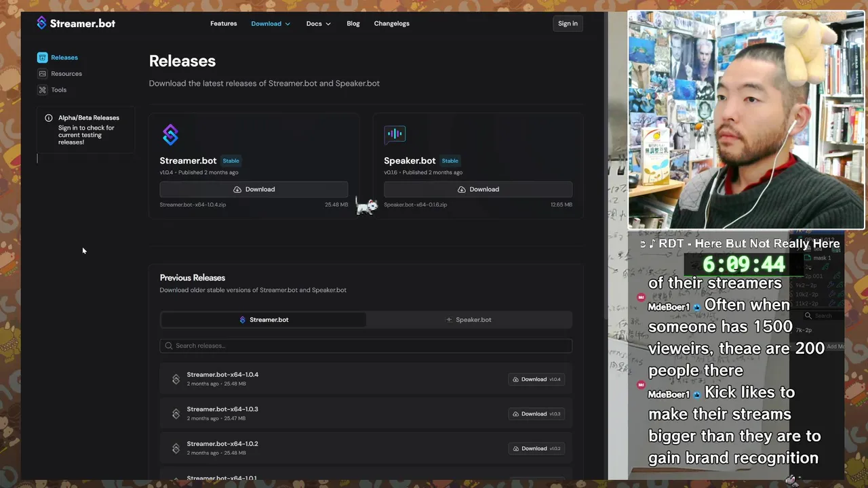Click the Streamer.bot product logo icon
Screen dimensions: 868x488
(x=170, y=134)
